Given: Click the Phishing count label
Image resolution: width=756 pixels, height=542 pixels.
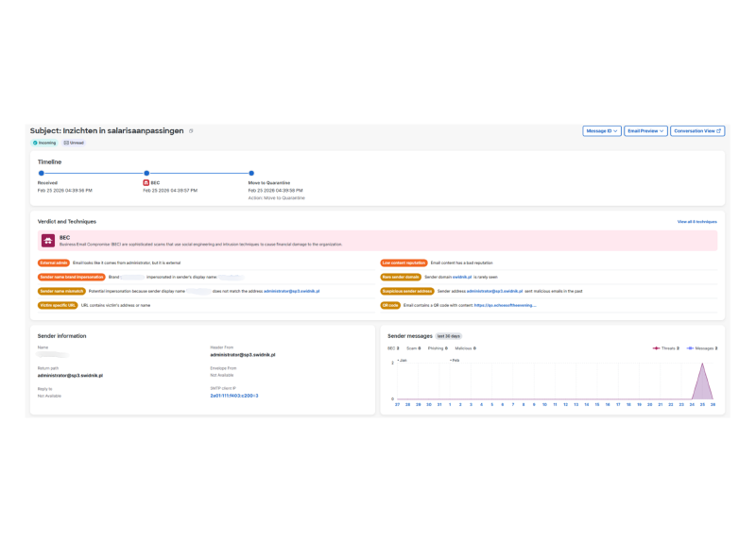Looking at the screenshot, I should [438, 348].
